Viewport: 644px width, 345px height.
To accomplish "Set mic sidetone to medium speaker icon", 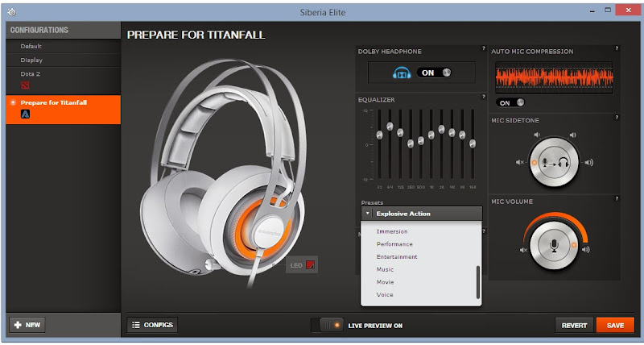I will point(572,135).
